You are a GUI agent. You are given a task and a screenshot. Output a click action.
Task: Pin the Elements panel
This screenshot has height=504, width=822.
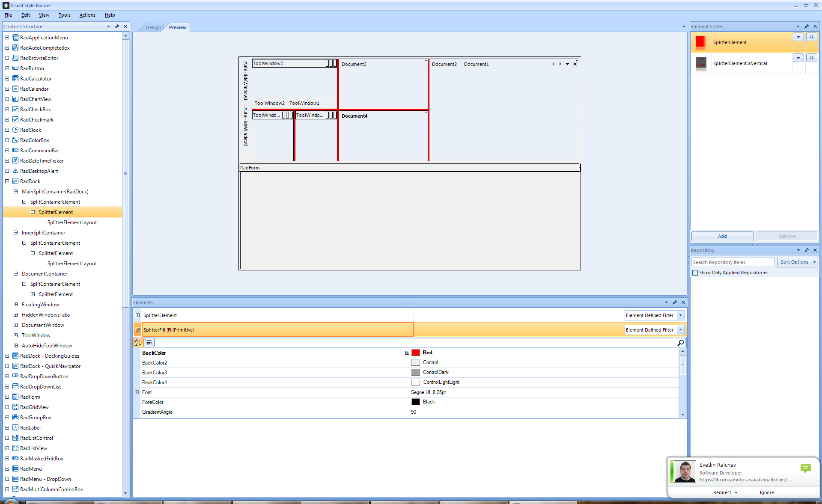pos(675,302)
